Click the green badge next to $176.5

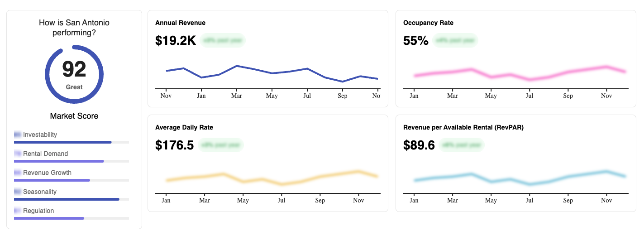pos(221,145)
